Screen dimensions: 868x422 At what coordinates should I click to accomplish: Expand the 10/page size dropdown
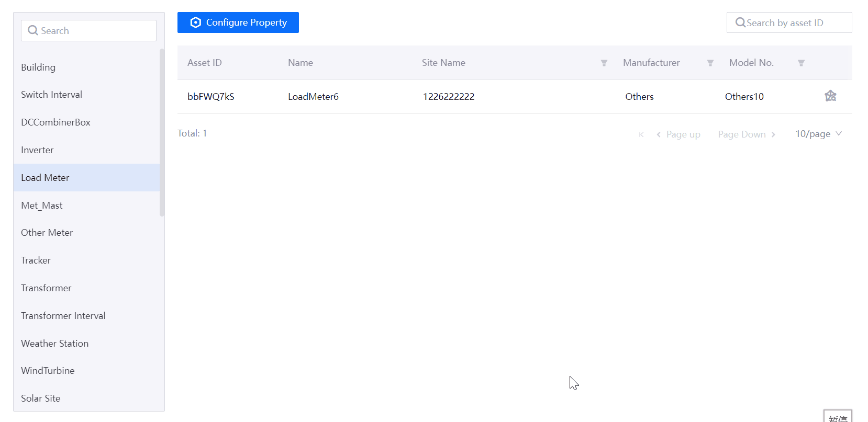pyautogui.click(x=818, y=134)
